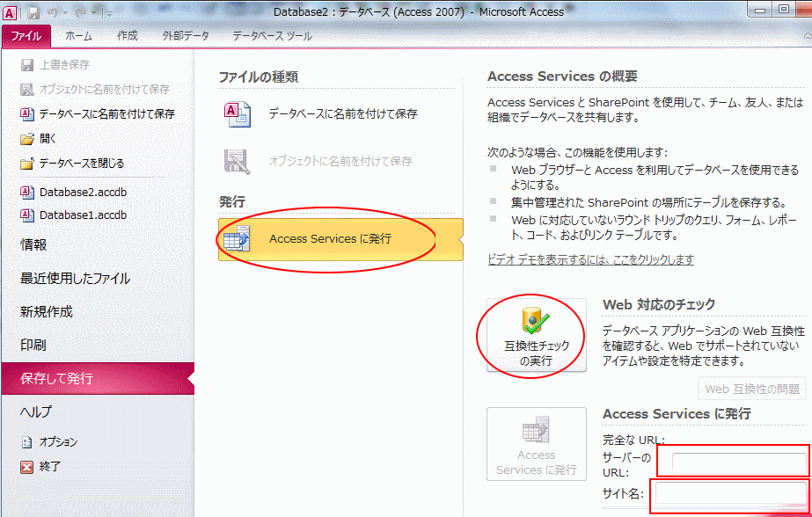Maximize the Access window
The width and height of the screenshot is (812, 517).
point(784,10)
